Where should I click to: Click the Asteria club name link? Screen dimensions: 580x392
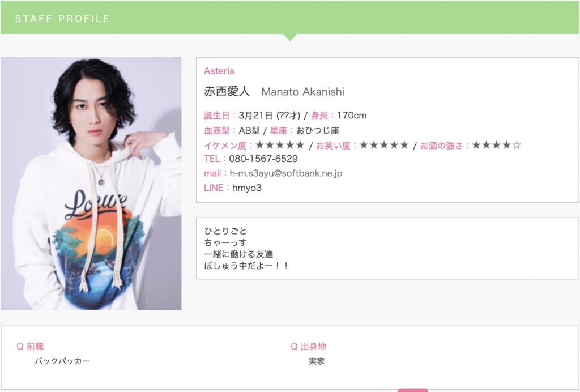tap(219, 71)
